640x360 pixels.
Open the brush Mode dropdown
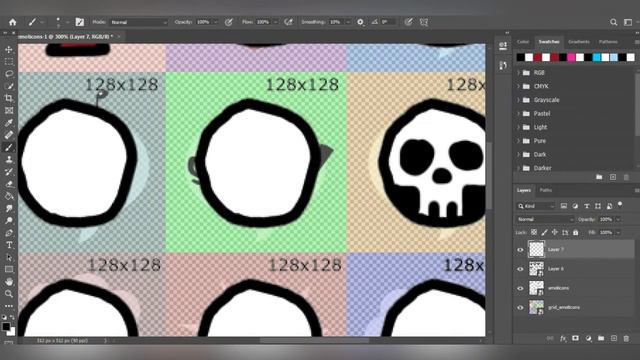pos(139,22)
